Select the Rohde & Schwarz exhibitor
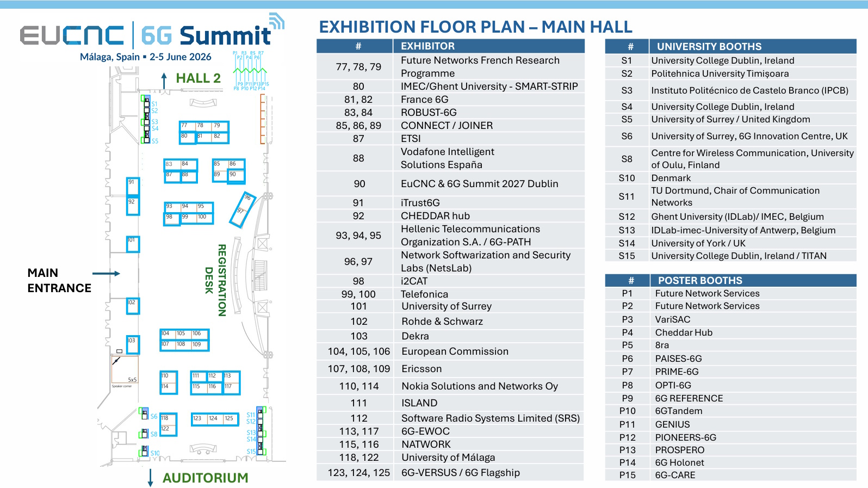The image size is (868, 488). click(442, 322)
